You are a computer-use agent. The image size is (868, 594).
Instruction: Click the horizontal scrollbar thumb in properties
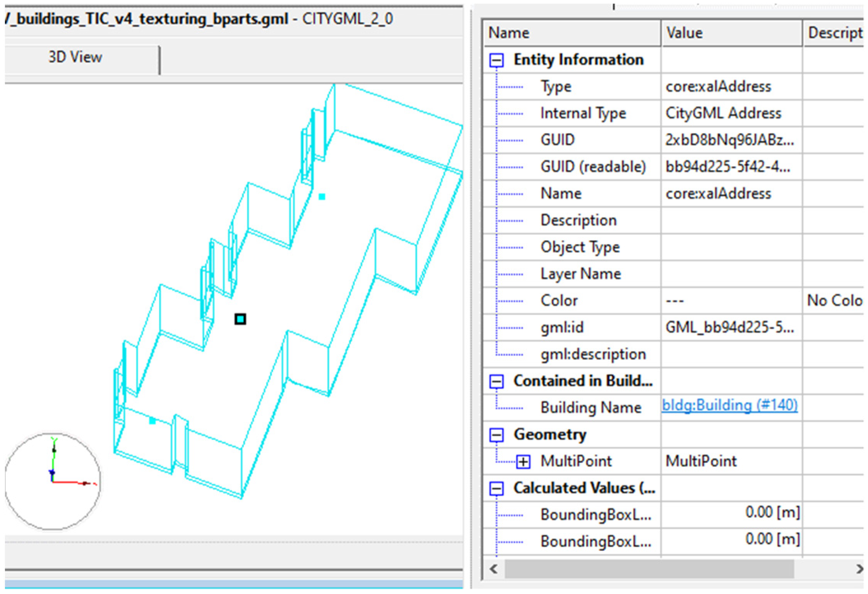tap(649, 569)
